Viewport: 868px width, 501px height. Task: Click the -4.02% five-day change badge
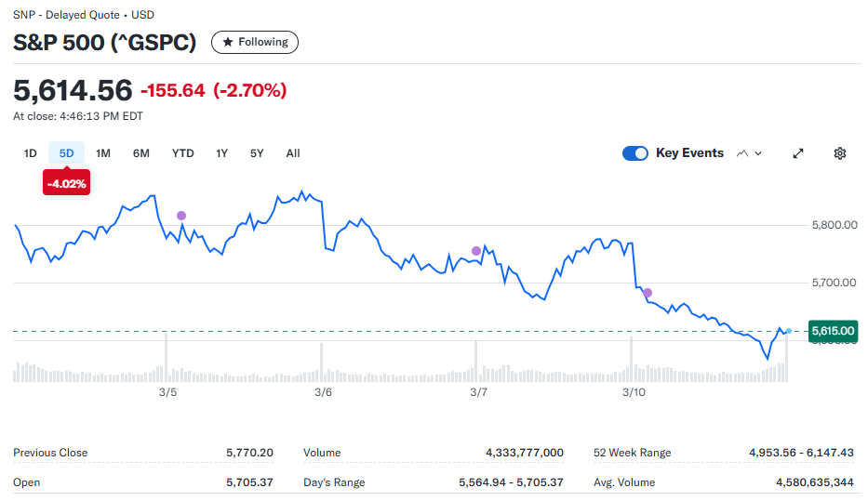tap(66, 184)
